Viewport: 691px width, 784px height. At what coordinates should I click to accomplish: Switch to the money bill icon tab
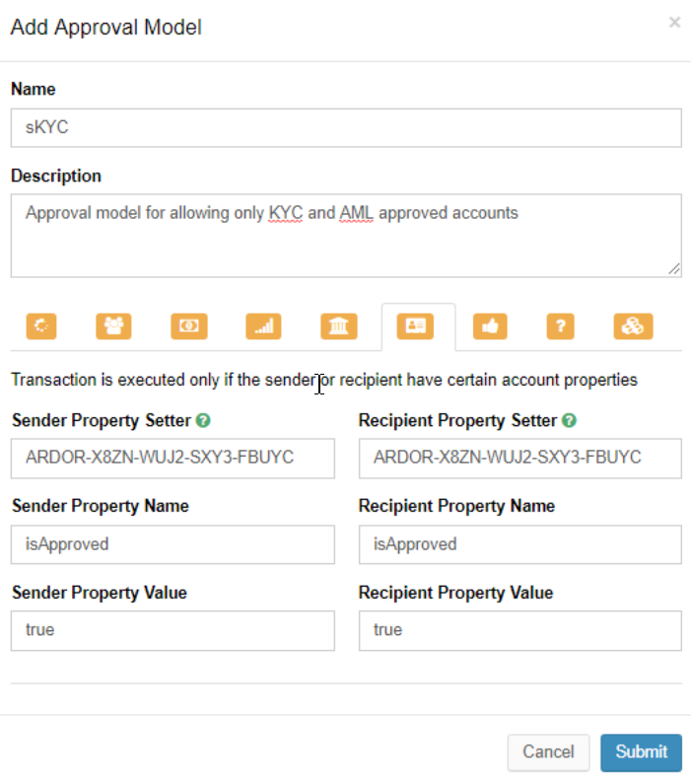tap(188, 326)
